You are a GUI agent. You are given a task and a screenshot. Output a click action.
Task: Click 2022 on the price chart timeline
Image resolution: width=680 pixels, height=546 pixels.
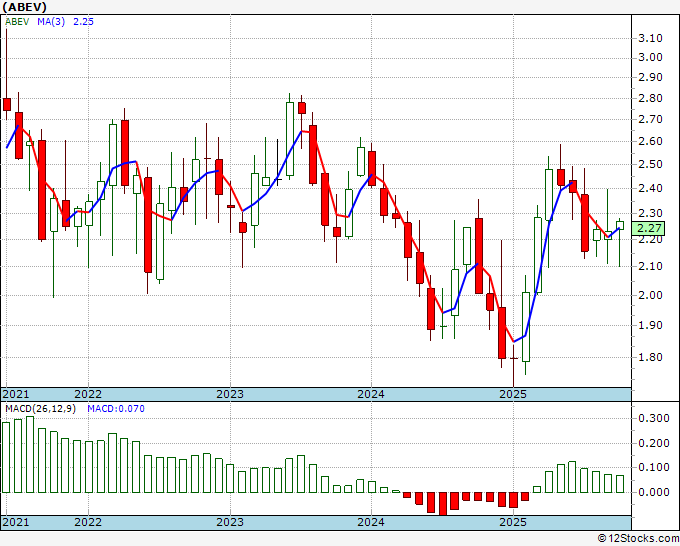click(88, 394)
